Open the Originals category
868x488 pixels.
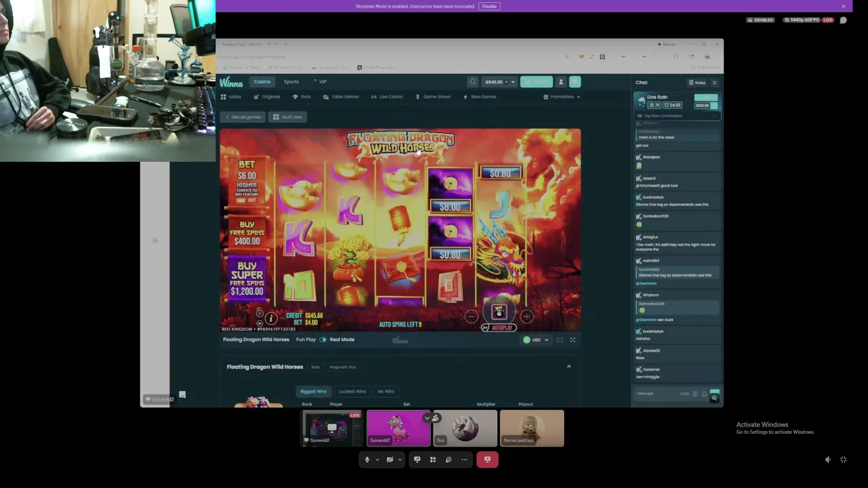267,97
